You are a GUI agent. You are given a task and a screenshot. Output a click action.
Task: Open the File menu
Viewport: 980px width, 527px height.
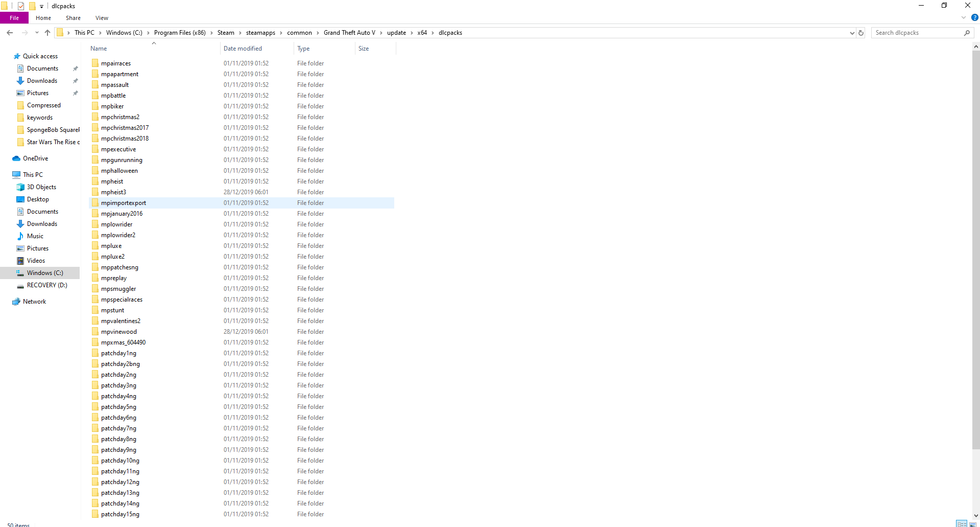coord(14,17)
